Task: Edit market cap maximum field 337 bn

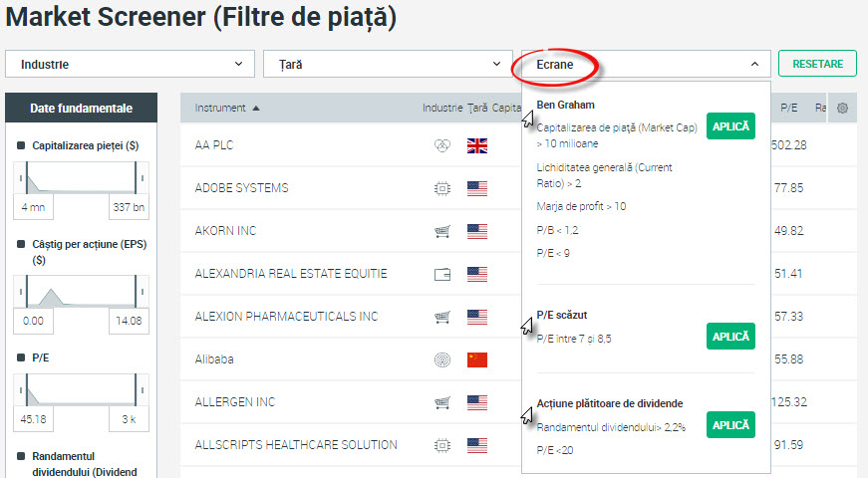Action: pos(129,207)
